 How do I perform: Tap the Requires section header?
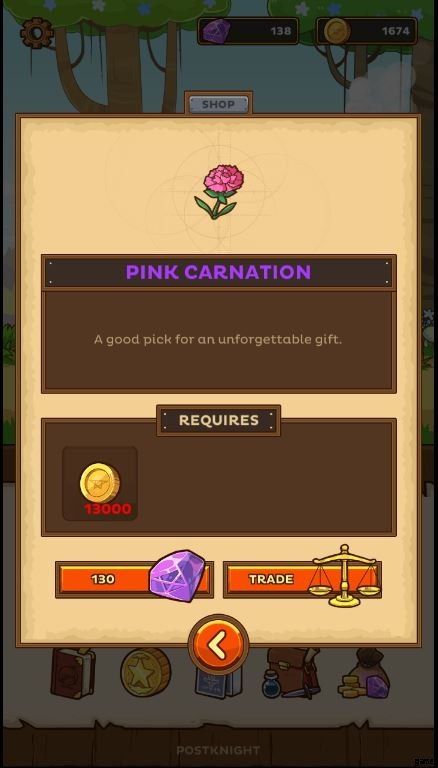click(219, 420)
